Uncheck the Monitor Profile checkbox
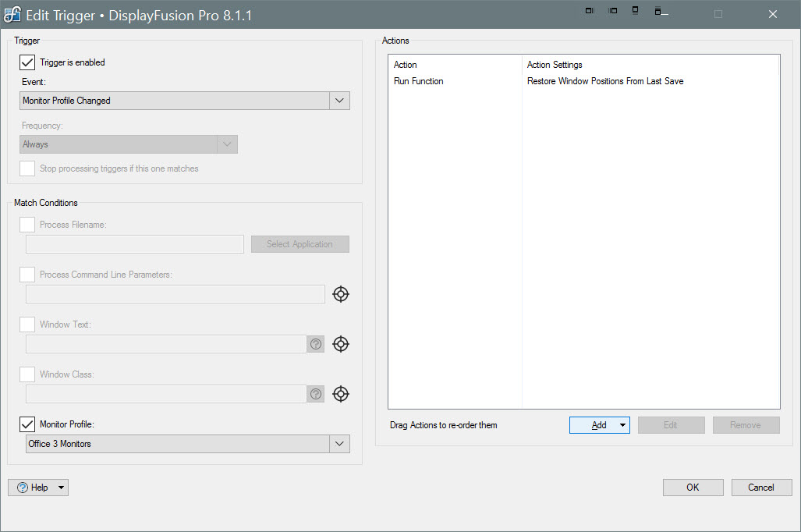 [x=27, y=424]
